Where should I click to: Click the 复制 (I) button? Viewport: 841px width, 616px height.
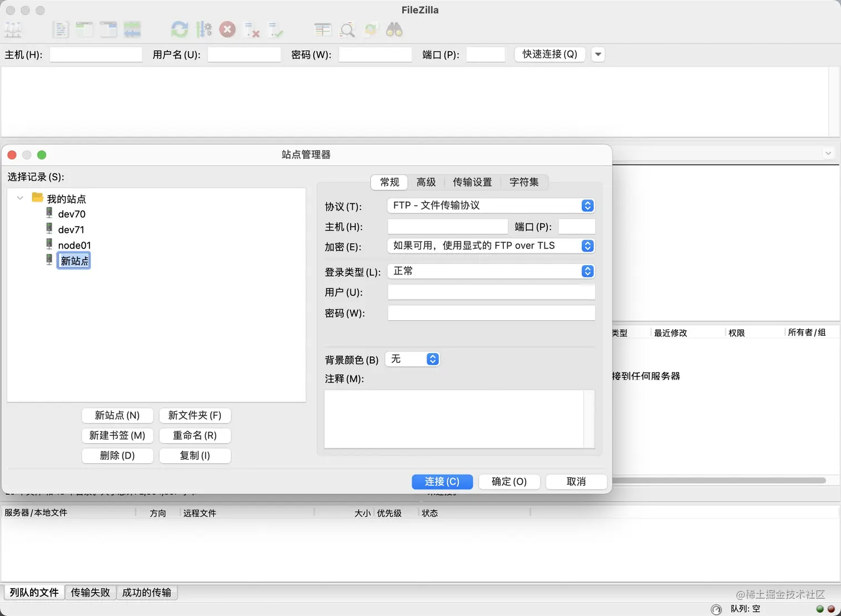pyautogui.click(x=195, y=455)
